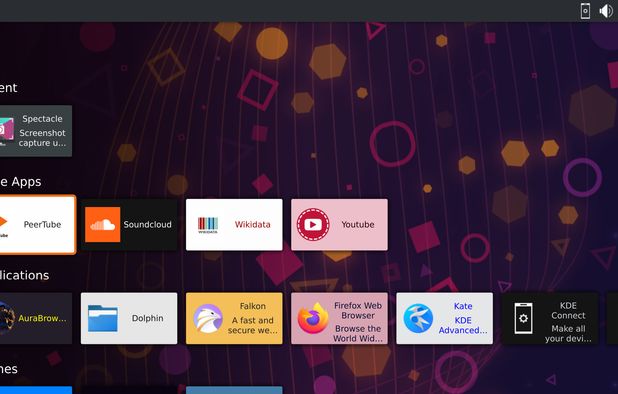Click the Firefox logo icon
The image size is (618, 394).
pos(313,318)
